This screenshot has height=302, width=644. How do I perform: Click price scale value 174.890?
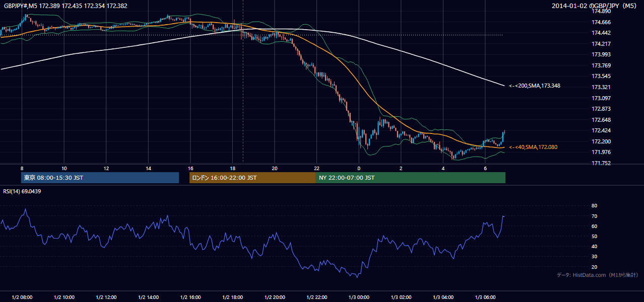pyautogui.click(x=601, y=11)
